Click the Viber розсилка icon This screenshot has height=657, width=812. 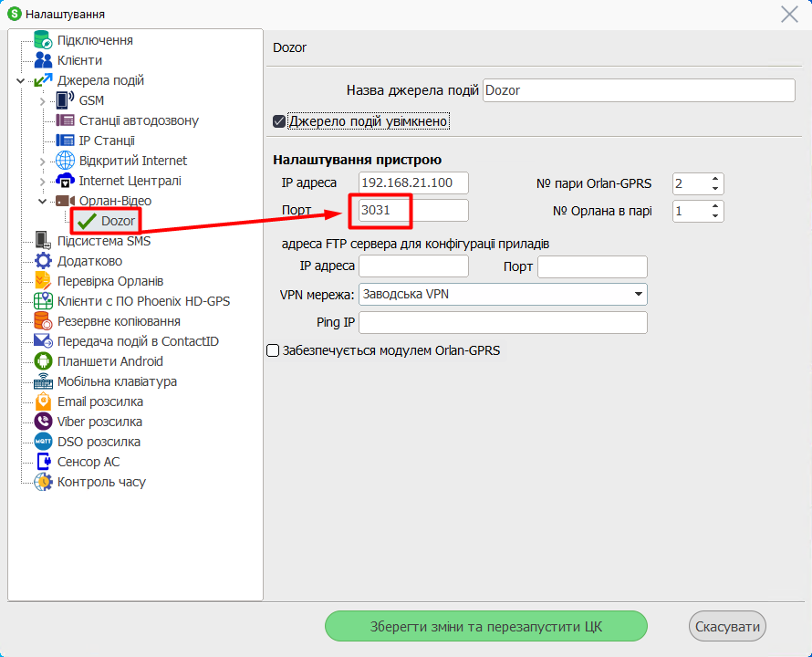click(43, 422)
